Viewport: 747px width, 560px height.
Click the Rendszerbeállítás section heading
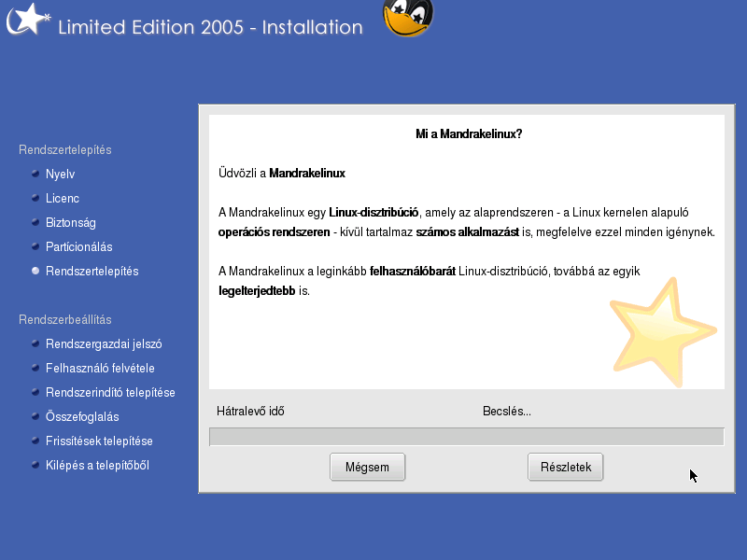pos(65,319)
